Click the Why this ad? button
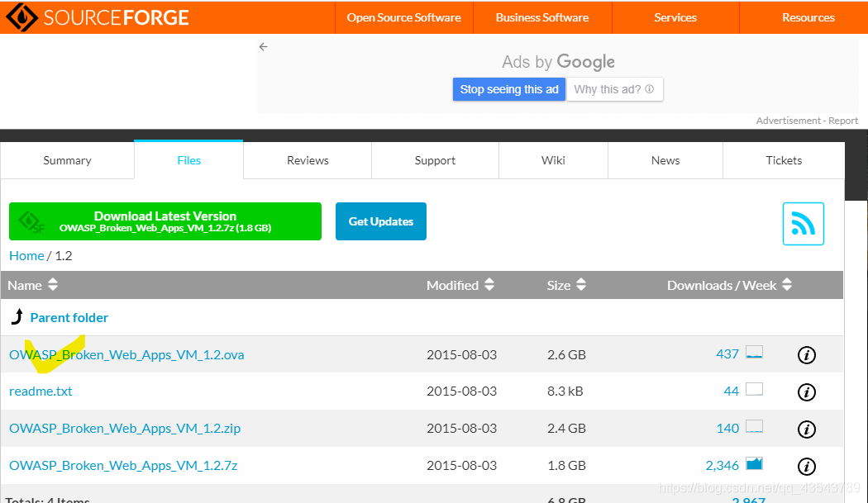The height and width of the screenshot is (503, 868). click(x=614, y=89)
